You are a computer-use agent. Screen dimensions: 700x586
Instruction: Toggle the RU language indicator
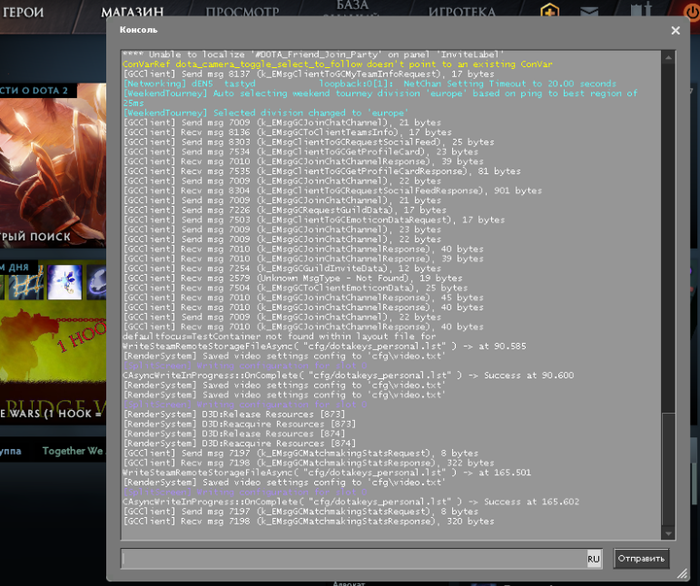coord(593,559)
